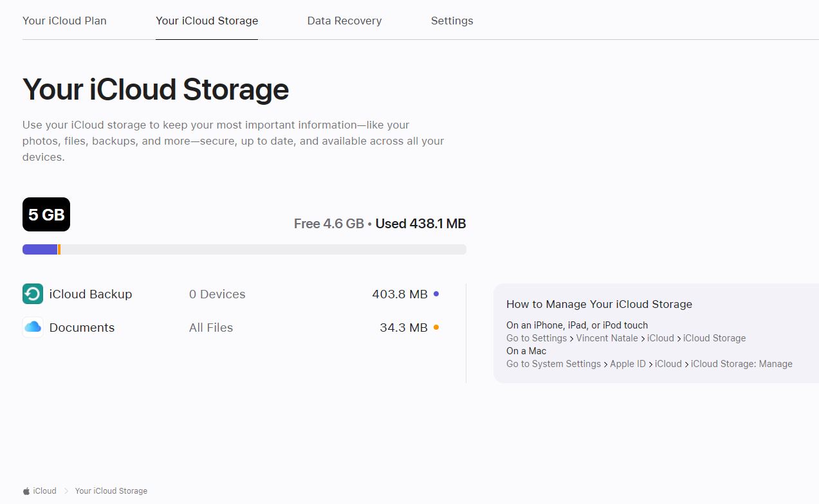The height and width of the screenshot is (504, 819).
Task: Click the Apple logo in breadcrumb
Action: coord(26,491)
